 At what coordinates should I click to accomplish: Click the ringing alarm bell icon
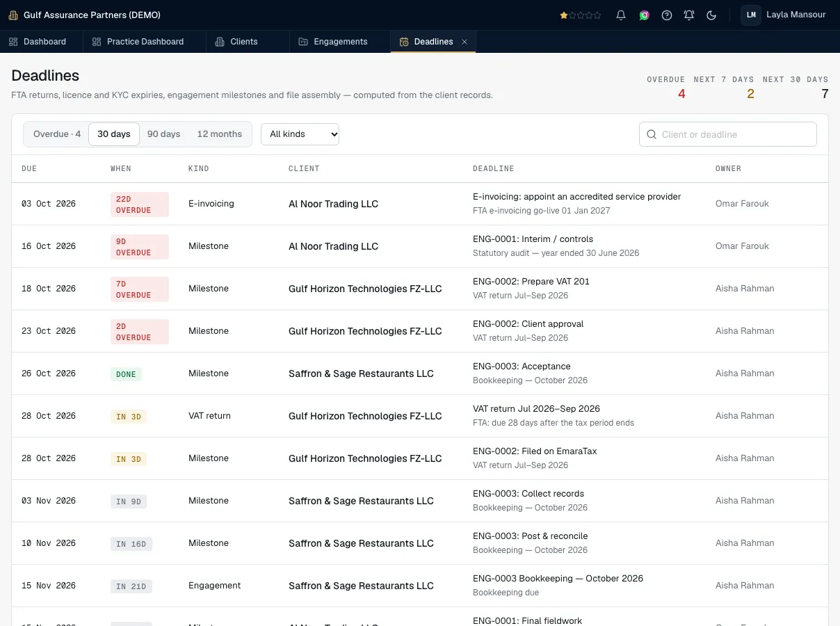(689, 15)
